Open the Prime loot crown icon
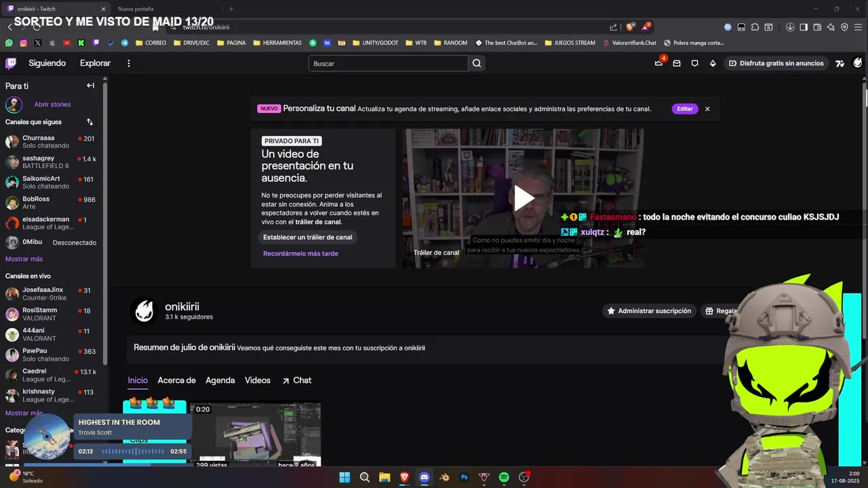 658,63
